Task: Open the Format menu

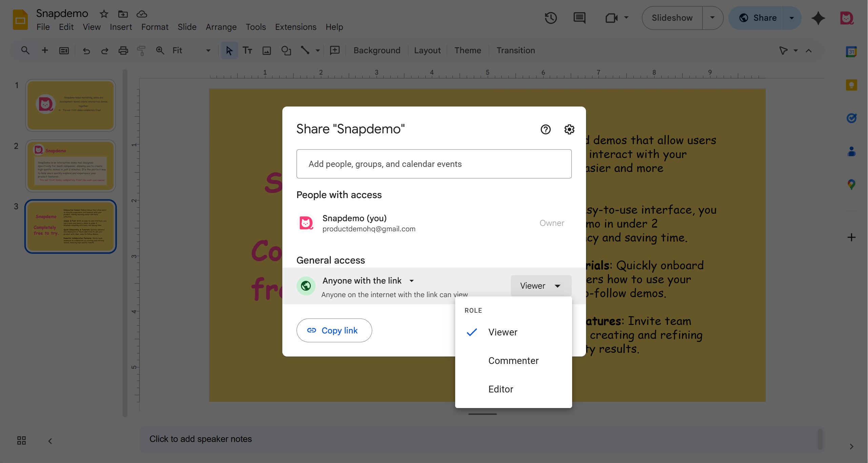Action: pyautogui.click(x=155, y=27)
